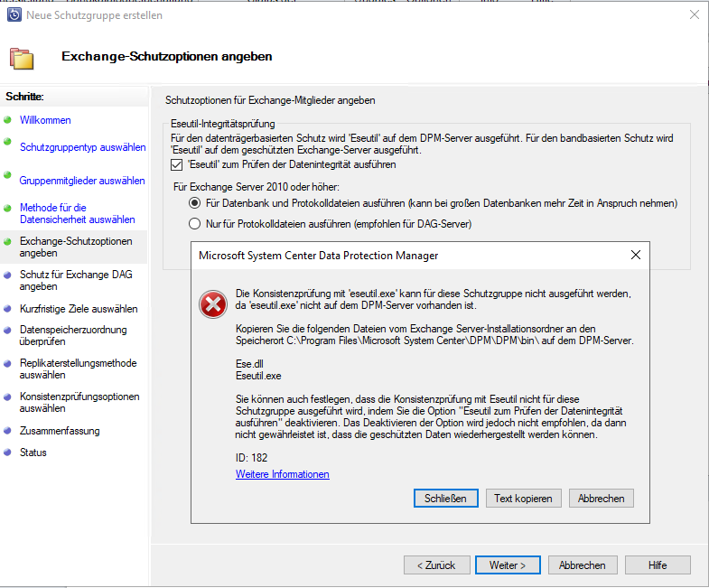Click the DPM wizard title bar icon
The width and height of the screenshot is (709, 588).
(14, 14)
